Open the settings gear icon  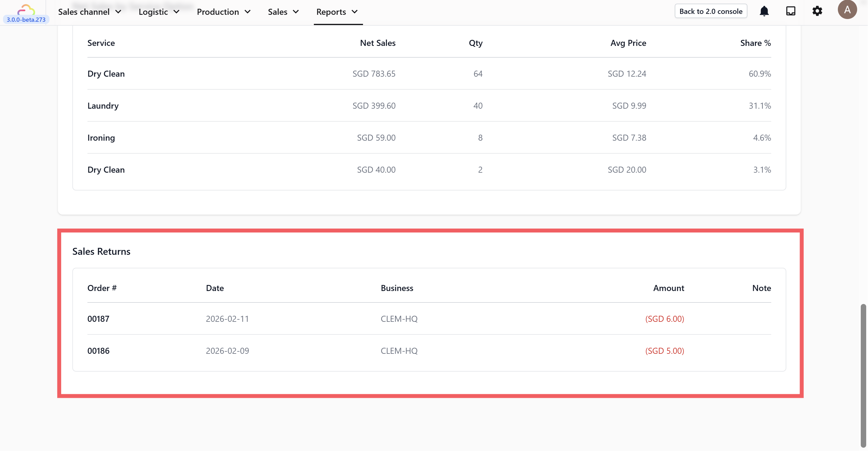tap(817, 11)
